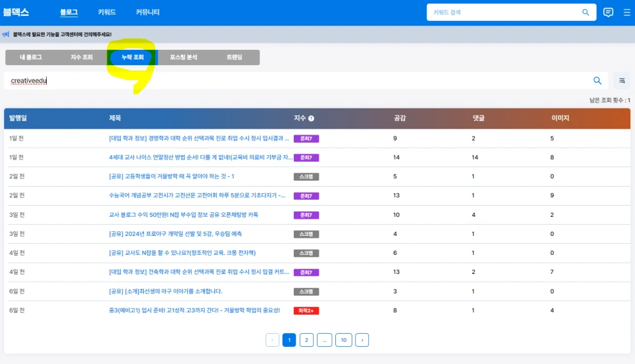Open the 블로그 top menu

click(x=69, y=12)
